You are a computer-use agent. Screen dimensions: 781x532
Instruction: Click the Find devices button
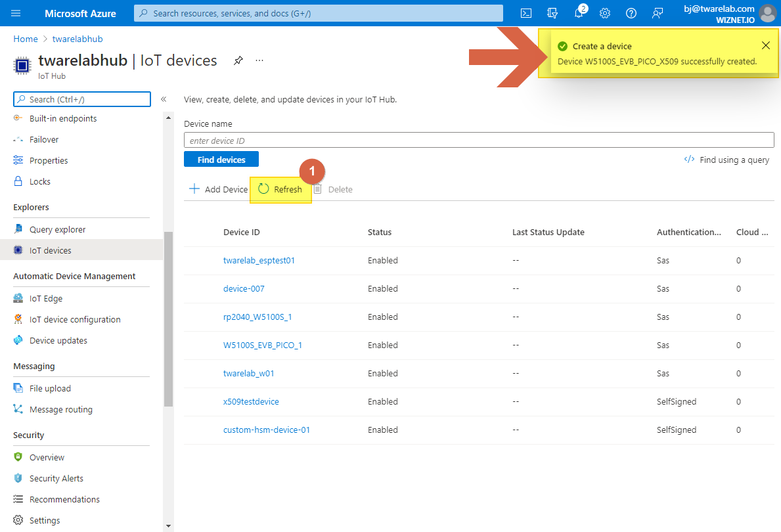click(221, 160)
